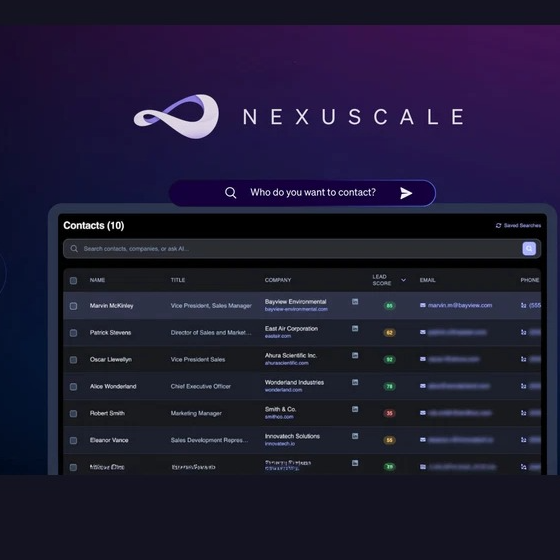560x560 pixels.
Task: Sort by Lead Score chevron
Action: 403,280
